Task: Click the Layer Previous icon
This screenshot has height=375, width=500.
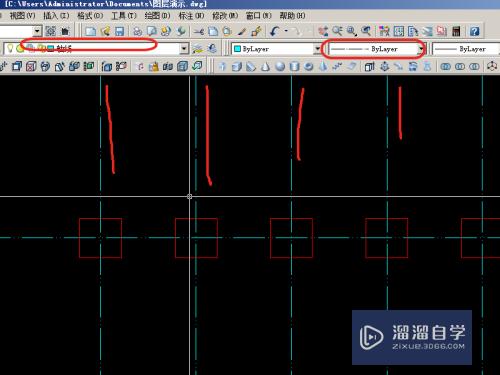Action: [212, 49]
